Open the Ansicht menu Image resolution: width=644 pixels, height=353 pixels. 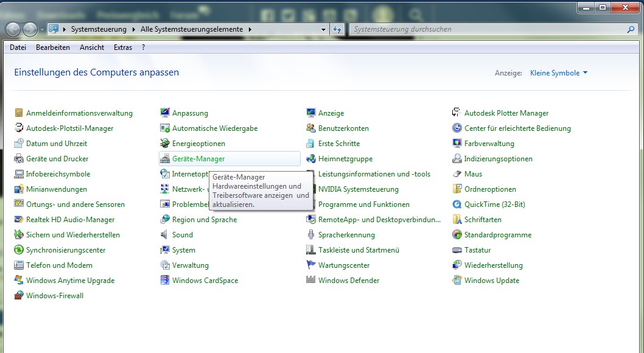(x=91, y=47)
